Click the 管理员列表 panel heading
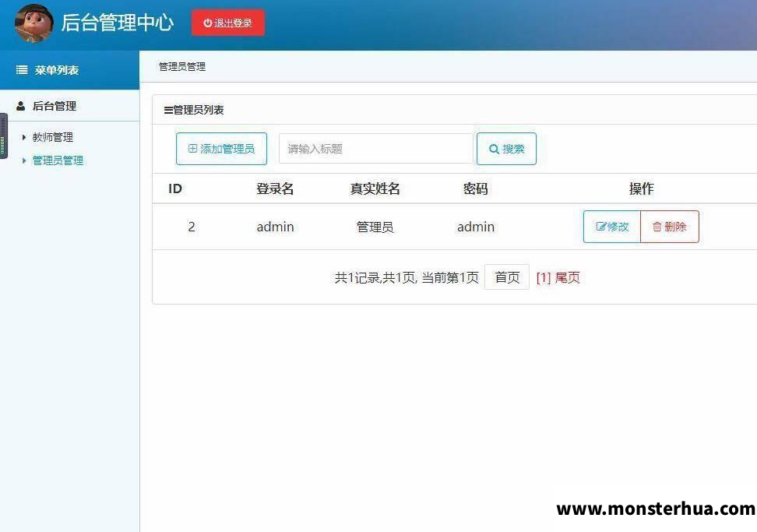The width and height of the screenshot is (757, 532). [194, 110]
